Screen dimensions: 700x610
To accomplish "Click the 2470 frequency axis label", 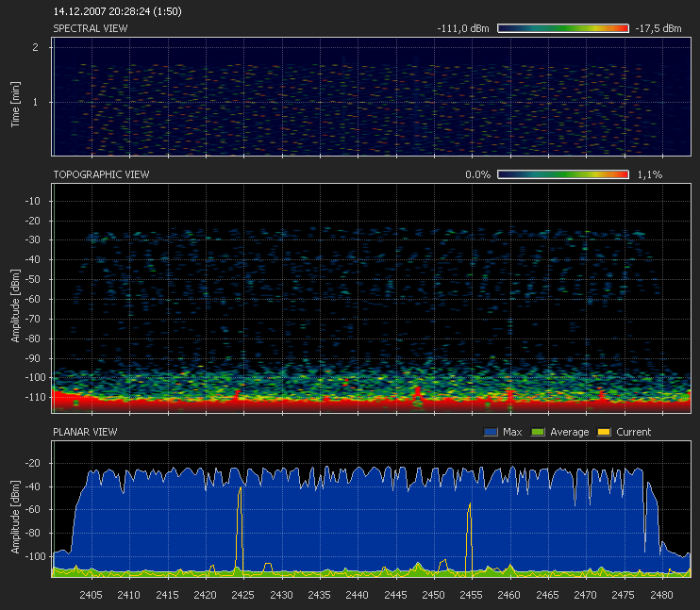I will (x=586, y=595).
